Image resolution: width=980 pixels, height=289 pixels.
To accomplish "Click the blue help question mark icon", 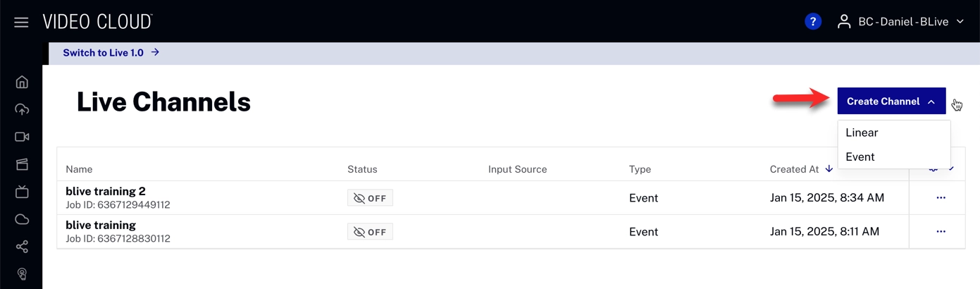I will pyautogui.click(x=813, y=22).
